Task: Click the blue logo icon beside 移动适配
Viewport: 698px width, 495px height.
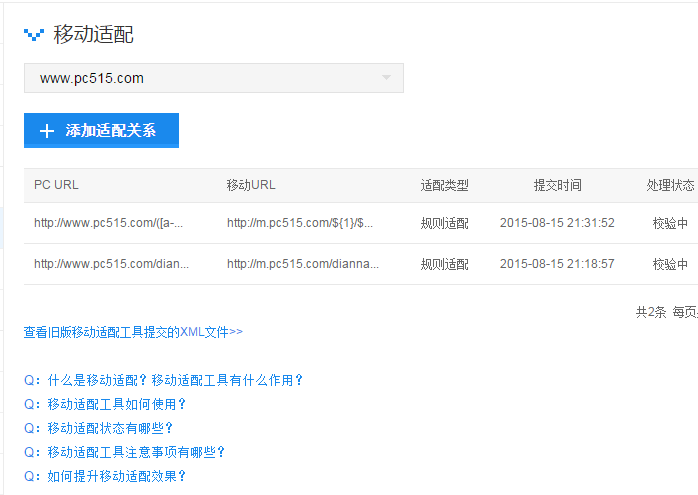Action: click(x=34, y=35)
